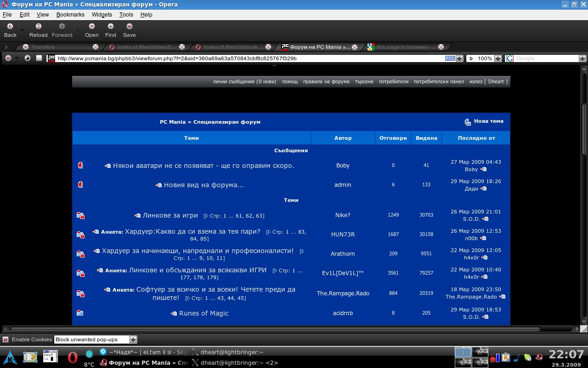Click the Google icon in search field
588x368 pixels.
(x=509, y=58)
